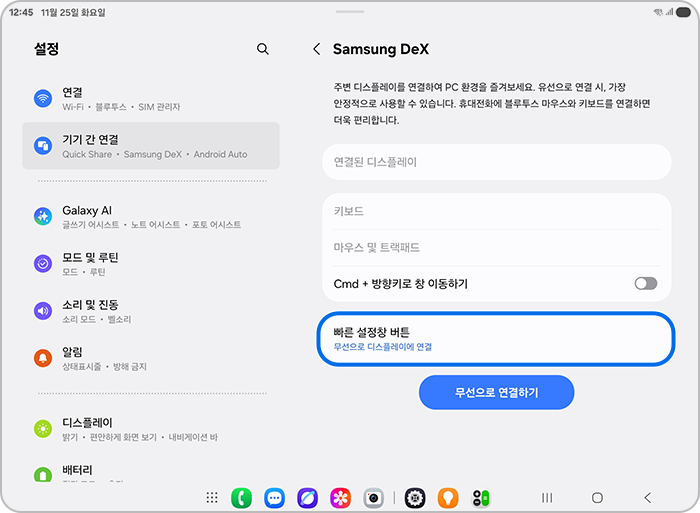Open the 연결 settings category
The height and width of the screenshot is (513, 700).
click(x=151, y=99)
